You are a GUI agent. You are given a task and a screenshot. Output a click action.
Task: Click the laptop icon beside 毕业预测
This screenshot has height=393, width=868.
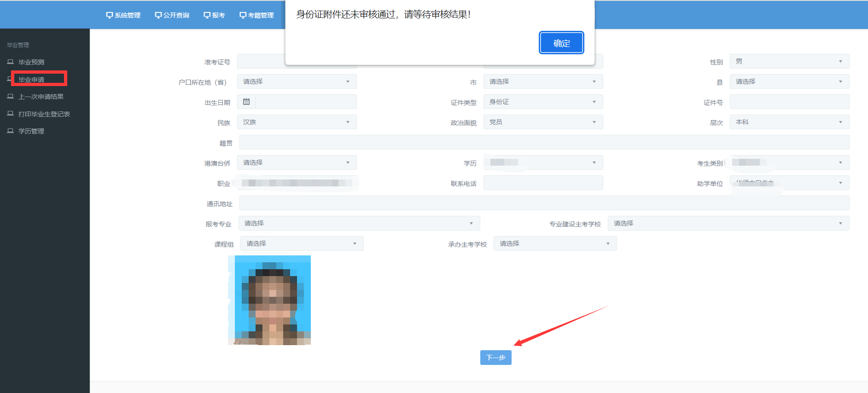pyautogui.click(x=10, y=62)
